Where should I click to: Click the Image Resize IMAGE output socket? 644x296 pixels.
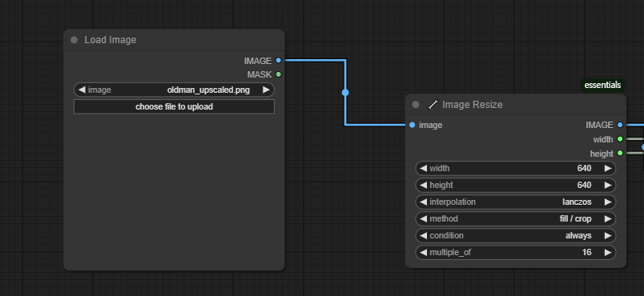[x=620, y=125]
